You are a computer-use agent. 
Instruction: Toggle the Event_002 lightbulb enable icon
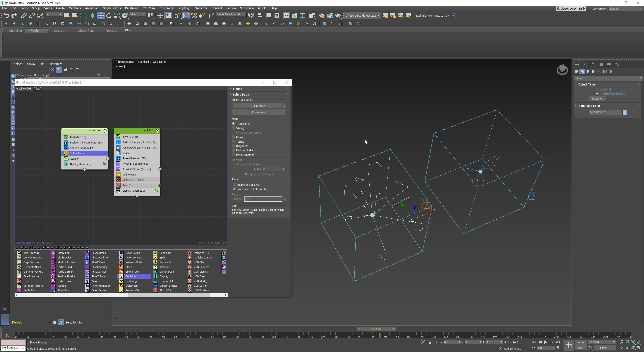pos(105,131)
